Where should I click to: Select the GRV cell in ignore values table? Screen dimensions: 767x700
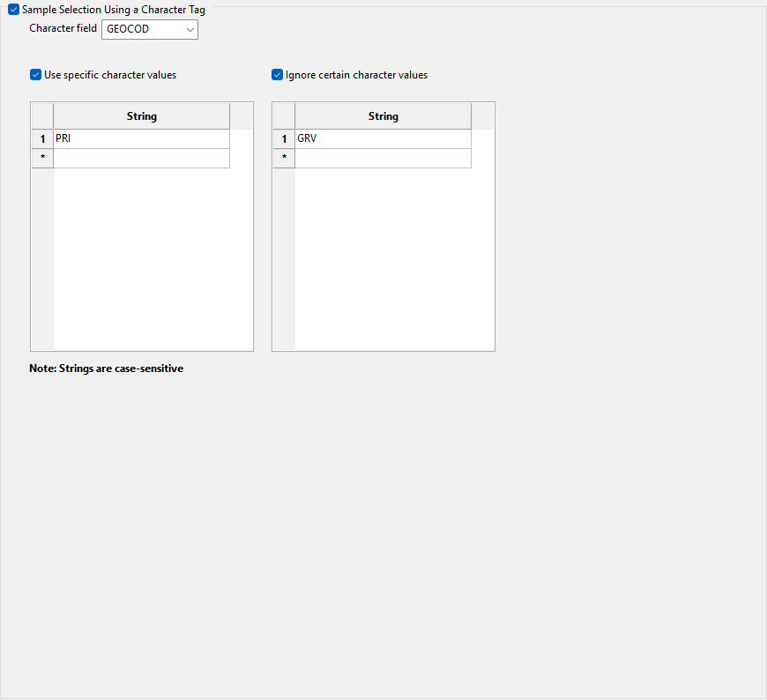(x=383, y=139)
